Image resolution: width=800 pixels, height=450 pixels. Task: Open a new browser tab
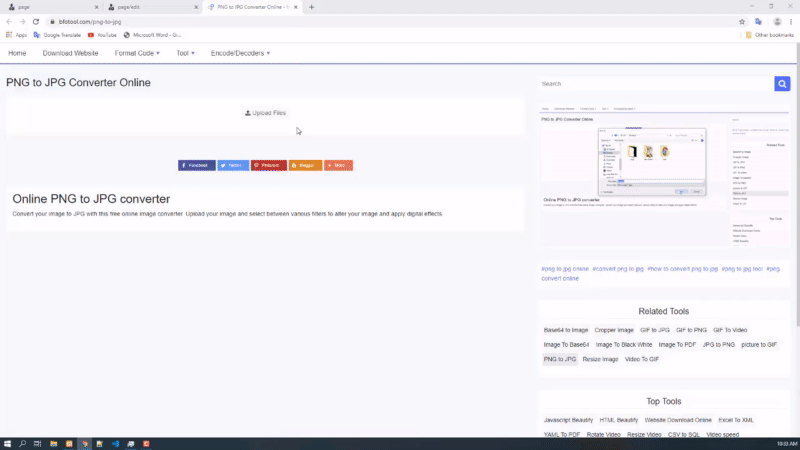point(312,7)
